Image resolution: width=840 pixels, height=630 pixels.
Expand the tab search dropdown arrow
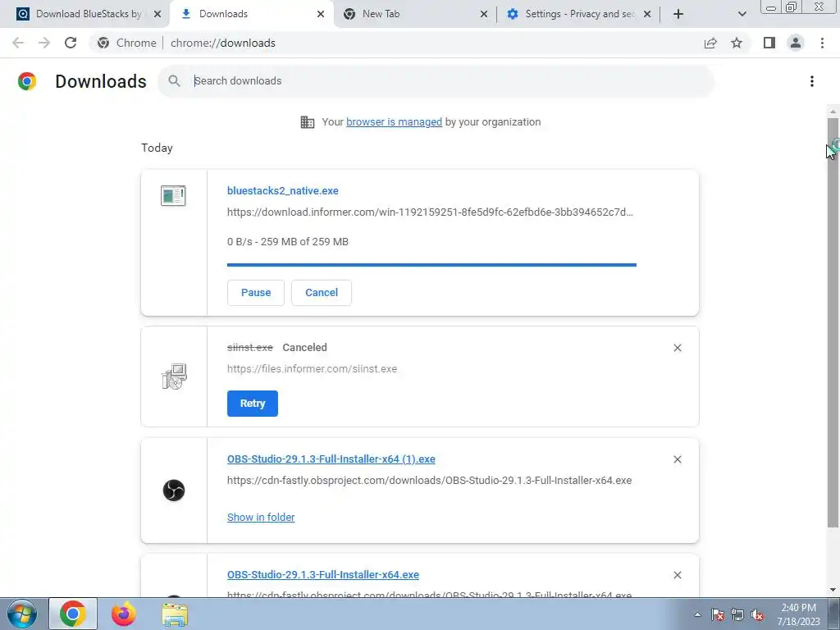tap(742, 14)
